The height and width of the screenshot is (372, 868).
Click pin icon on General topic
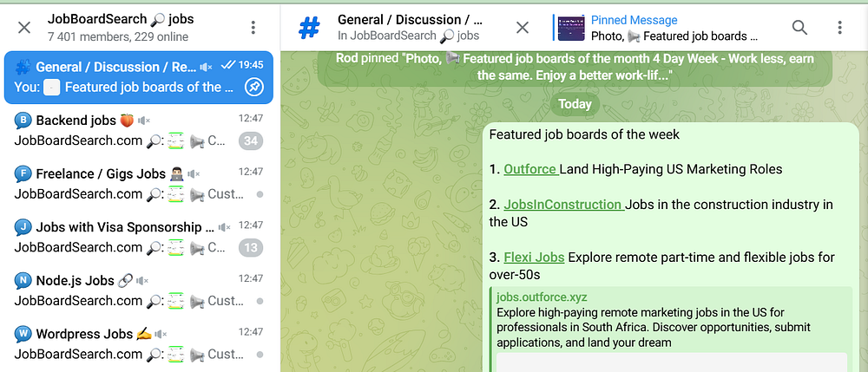coord(253,88)
